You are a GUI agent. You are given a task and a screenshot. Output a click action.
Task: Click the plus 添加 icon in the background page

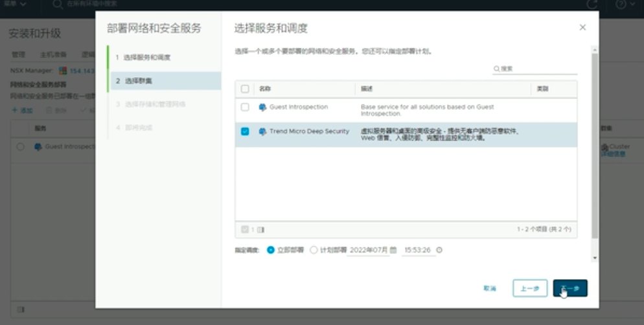15,111
